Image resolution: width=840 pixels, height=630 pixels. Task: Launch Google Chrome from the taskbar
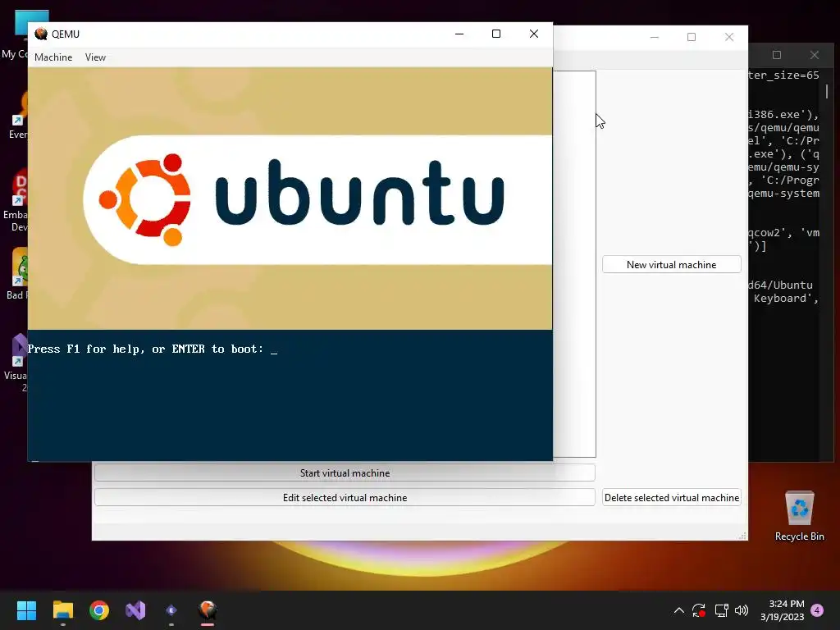coord(99,610)
